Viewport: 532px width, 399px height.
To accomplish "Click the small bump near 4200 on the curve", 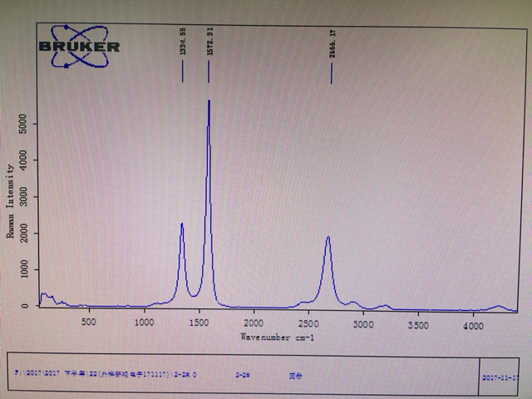I will pyautogui.click(x=498, y=307).
